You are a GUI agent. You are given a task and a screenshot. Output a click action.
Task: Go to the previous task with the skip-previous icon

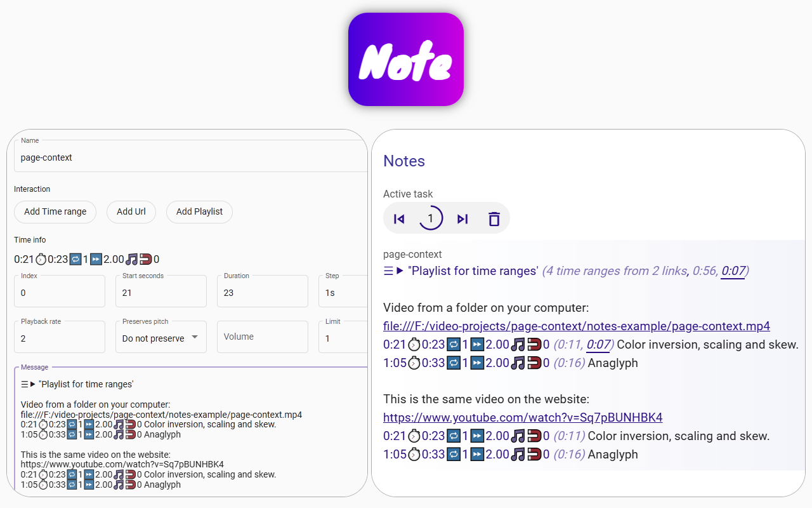pyautogui.click(x=399, y=219)
